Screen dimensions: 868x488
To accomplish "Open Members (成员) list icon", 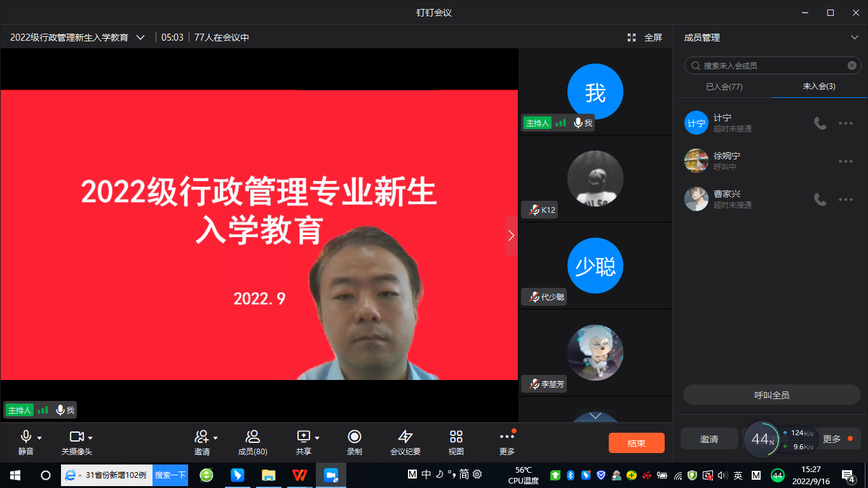I will point(252,437).
